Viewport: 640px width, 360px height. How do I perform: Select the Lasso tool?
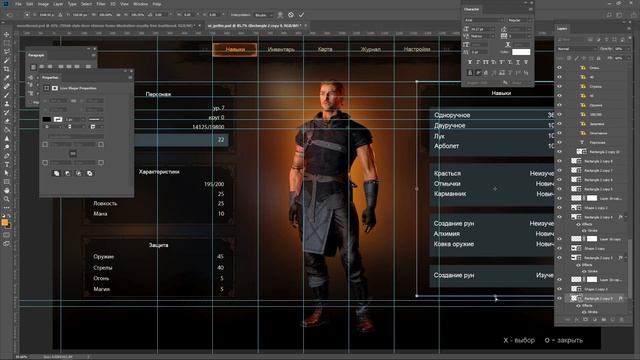click(x=7, y=52)
